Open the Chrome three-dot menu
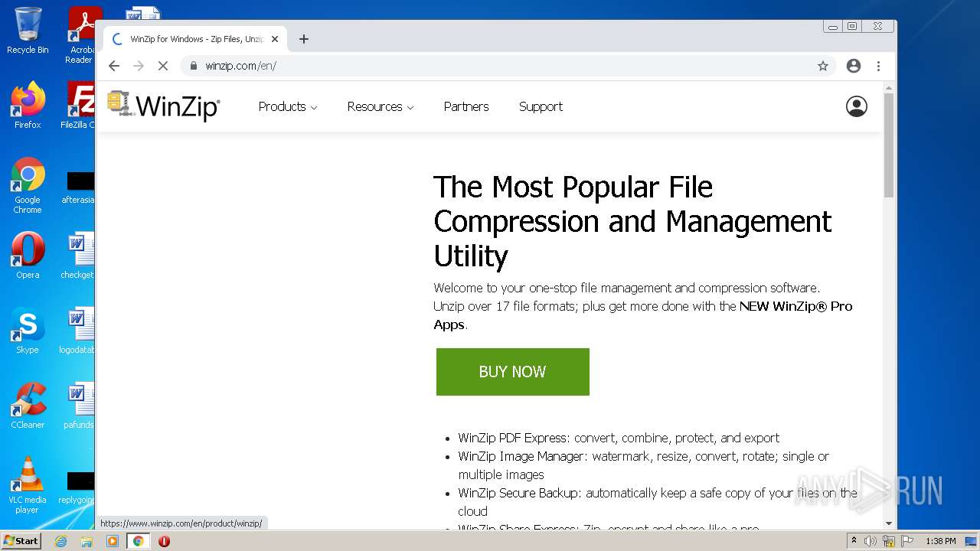This screenshot has width=980, height=551. click(x=879, y=66)
